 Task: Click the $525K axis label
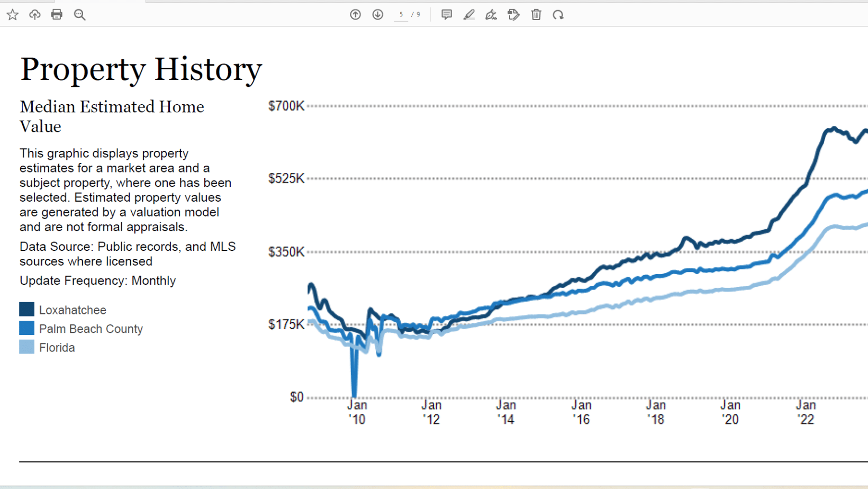[x=286, y=178]
